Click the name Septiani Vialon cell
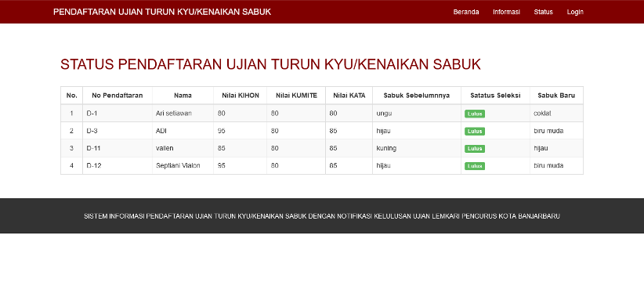644x304 pixels. tap(183, 165)
